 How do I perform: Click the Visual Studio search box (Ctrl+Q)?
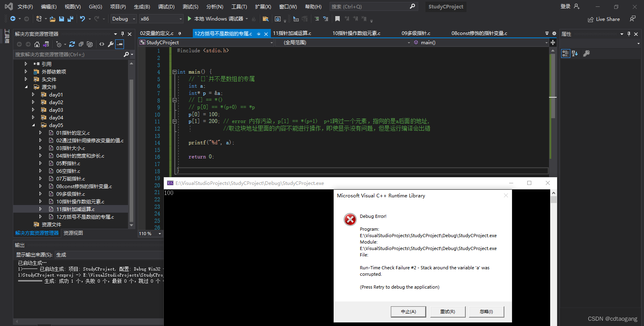click(x=373, y=6)
